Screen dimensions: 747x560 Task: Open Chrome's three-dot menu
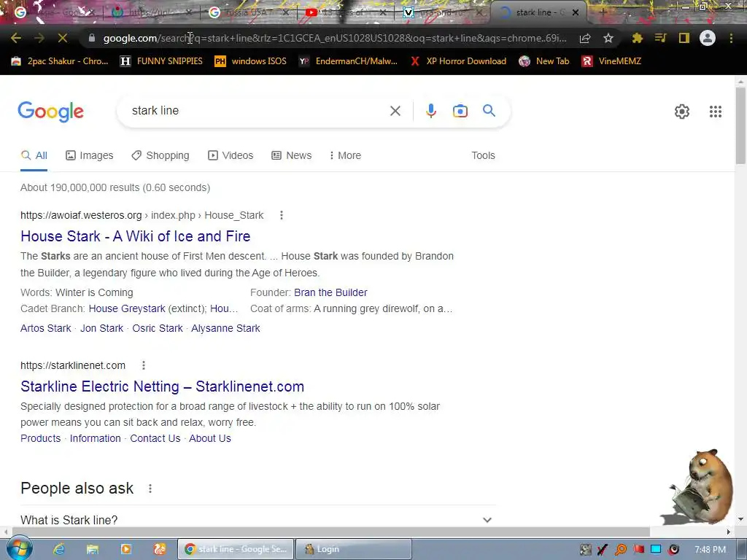click(731, 38)
